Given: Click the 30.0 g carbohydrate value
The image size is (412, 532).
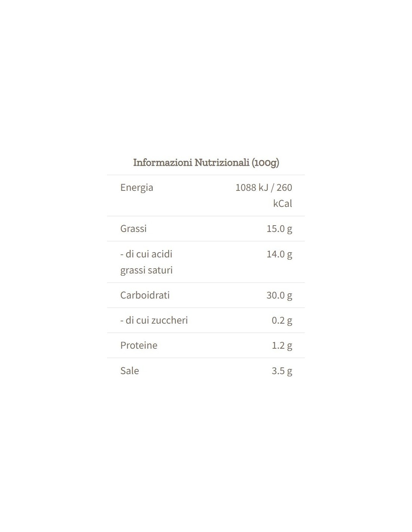Looking at the screenshot, I should [279, 295].
